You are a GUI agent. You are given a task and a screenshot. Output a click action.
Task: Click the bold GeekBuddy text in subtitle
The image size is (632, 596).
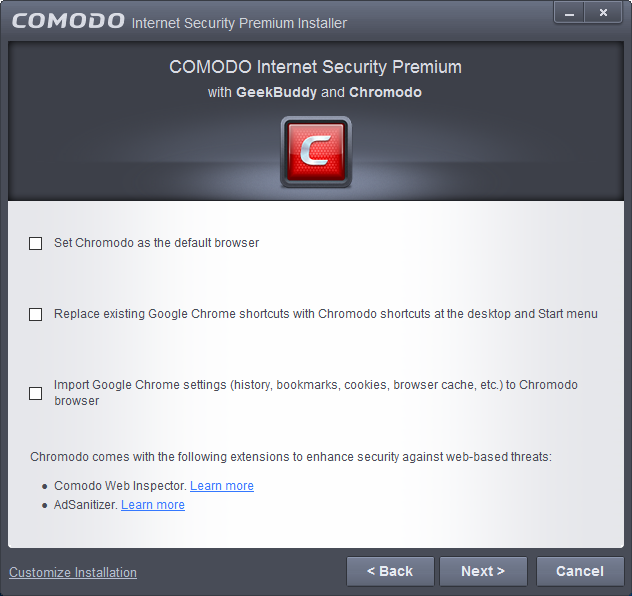point(276,92)
